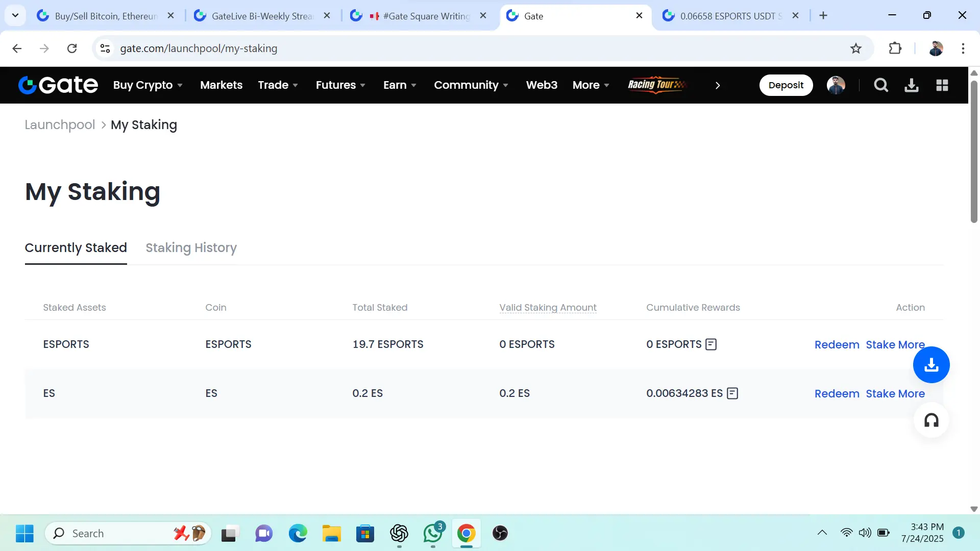The image size is (980, 551).
Task: Open the tab search dropdown arrow
Action: 15,16
